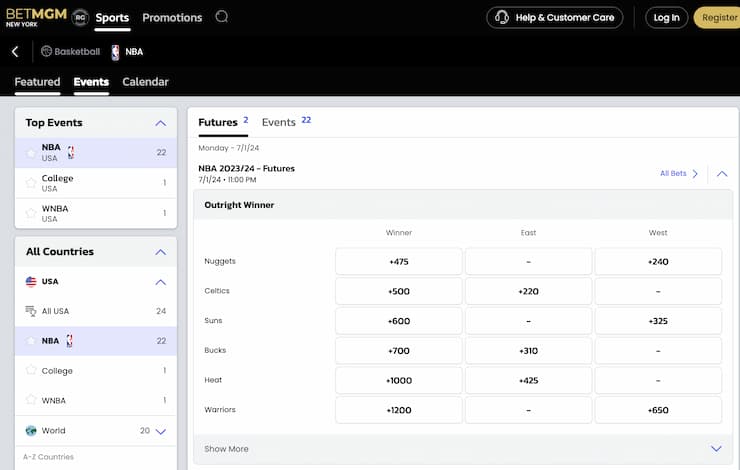
Task: Select Celtics Winner odds +500
Action: click(x=399, y=291)
